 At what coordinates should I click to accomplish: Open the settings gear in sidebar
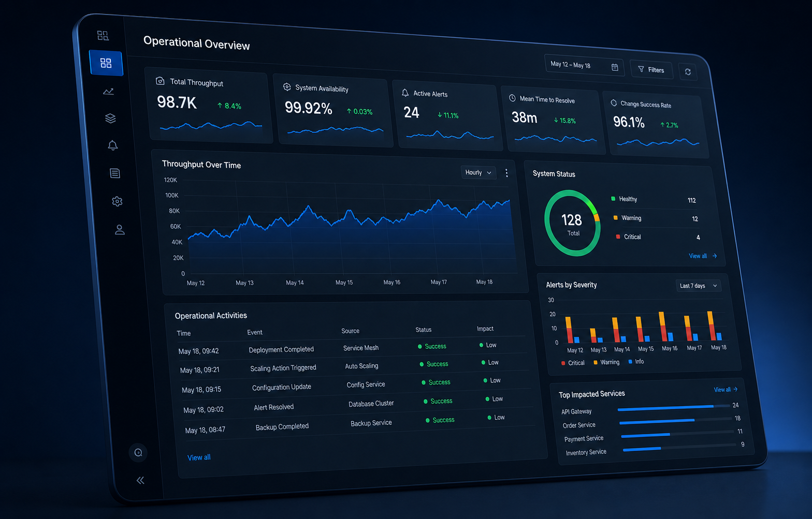coord(117,201)
